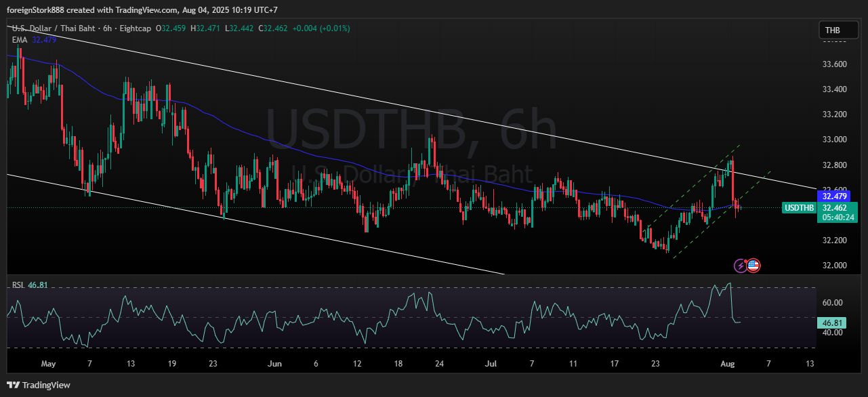
Task: Click the 24 date label on the time axis
Action: click(440, 364)
